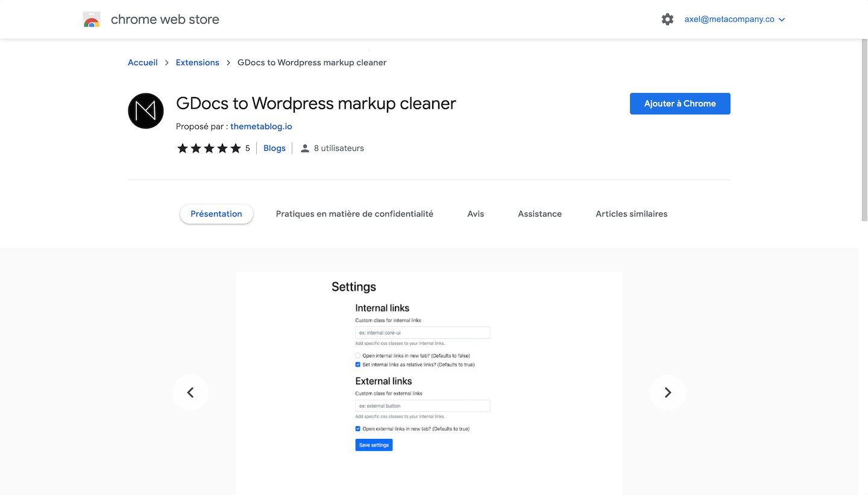Expand account menu axel@metacompany.co
This screenshot has height=495, width=868.
click(735, 19)
